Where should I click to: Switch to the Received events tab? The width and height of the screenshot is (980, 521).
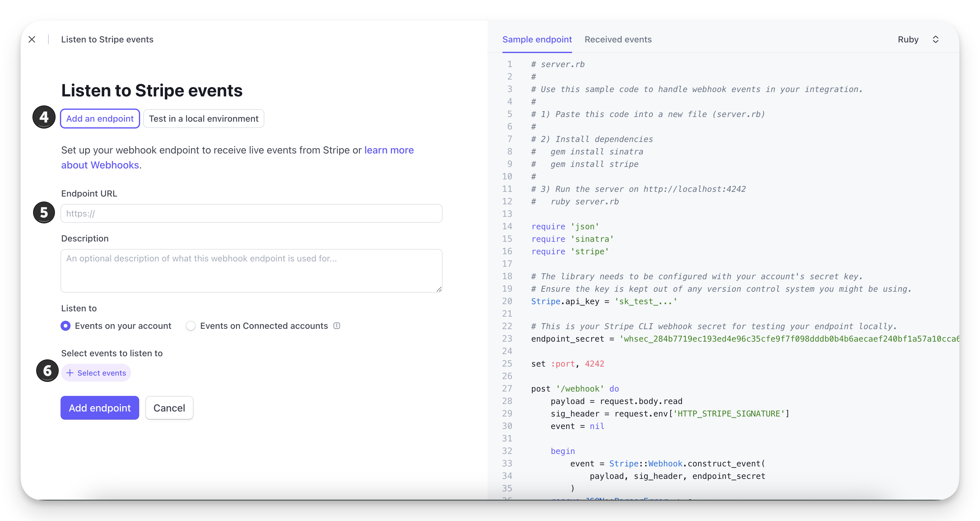[618, 40]
